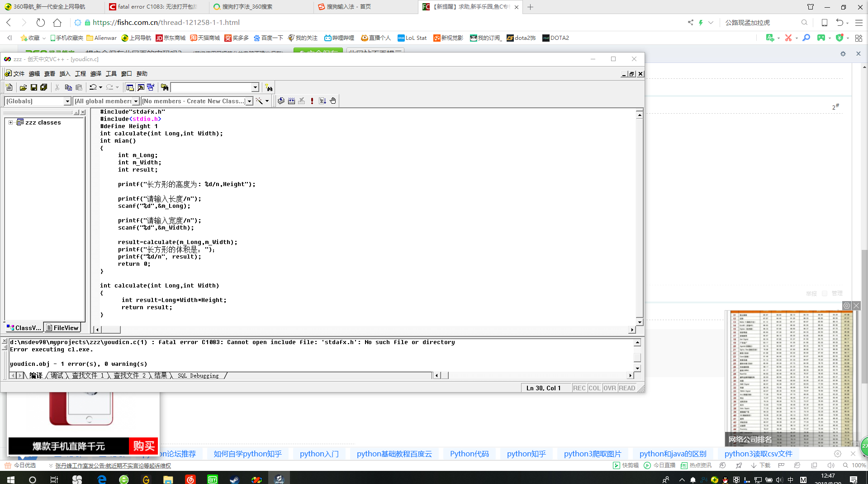Open the WizardBar actions dropdown arrow

click(x=267, y=101)
